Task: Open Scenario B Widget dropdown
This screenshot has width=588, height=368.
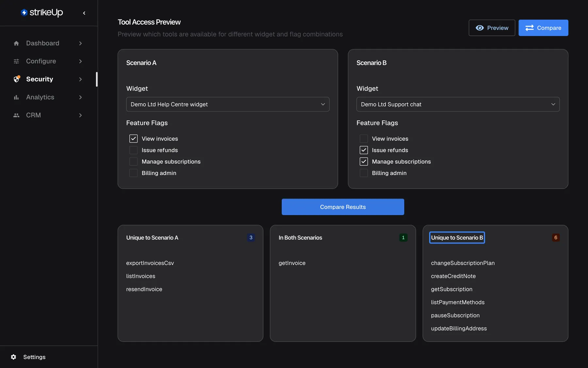Action: click(458, 104)
